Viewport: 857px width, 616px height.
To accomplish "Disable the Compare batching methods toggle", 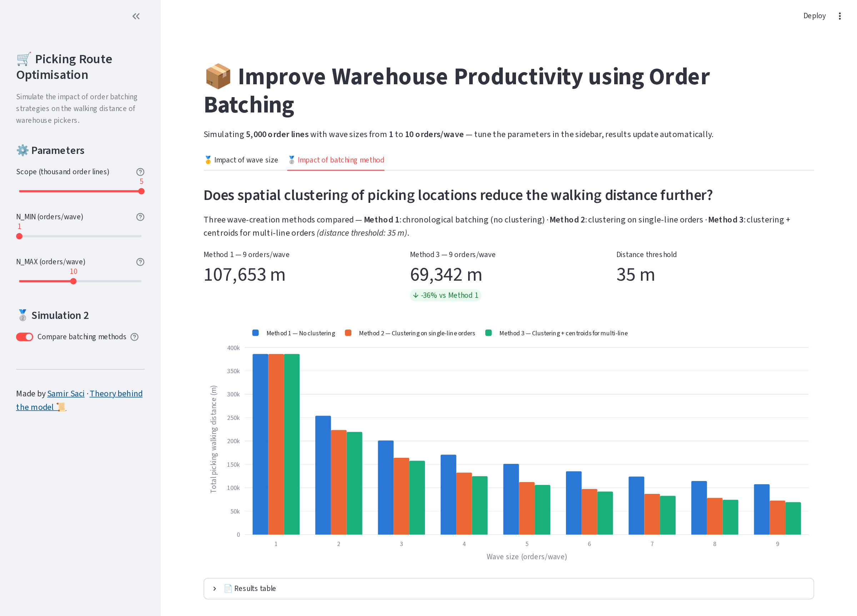I will point(25,337).
